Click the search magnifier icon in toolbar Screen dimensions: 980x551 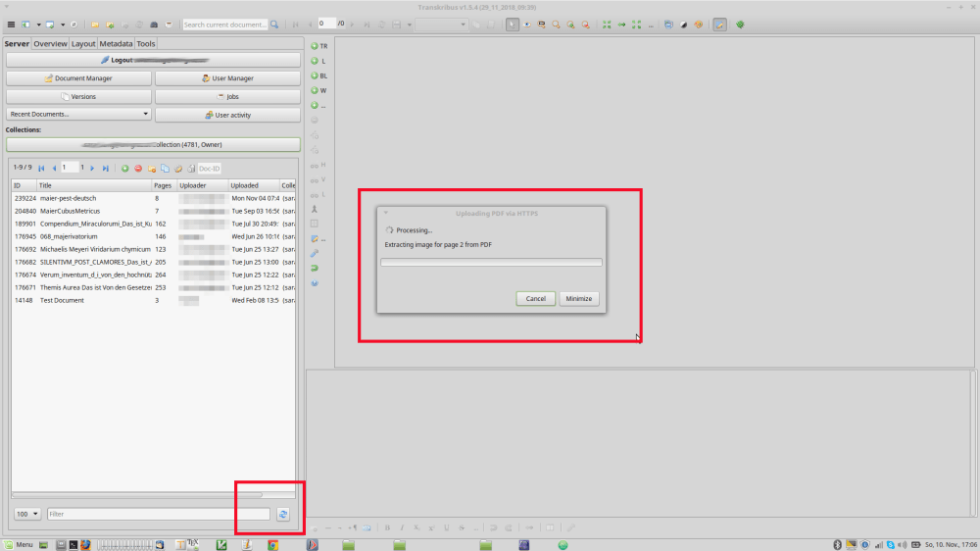(x=274, y=25)
